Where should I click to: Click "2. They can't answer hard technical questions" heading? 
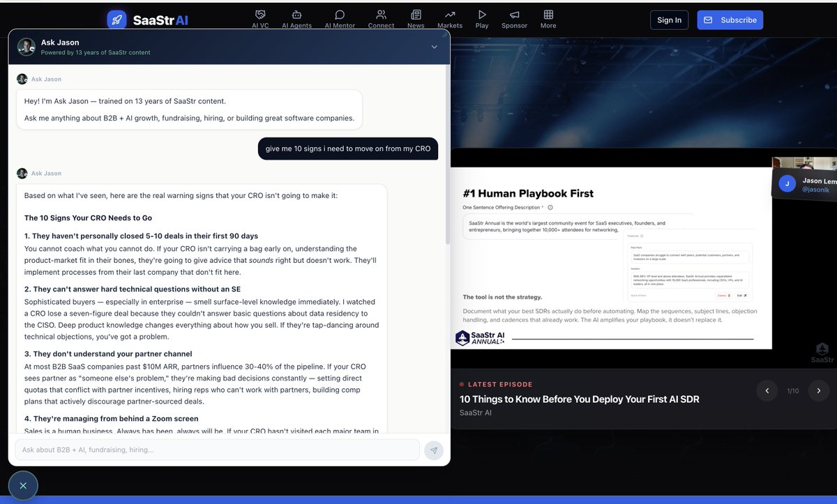click(x=133, y=289)
